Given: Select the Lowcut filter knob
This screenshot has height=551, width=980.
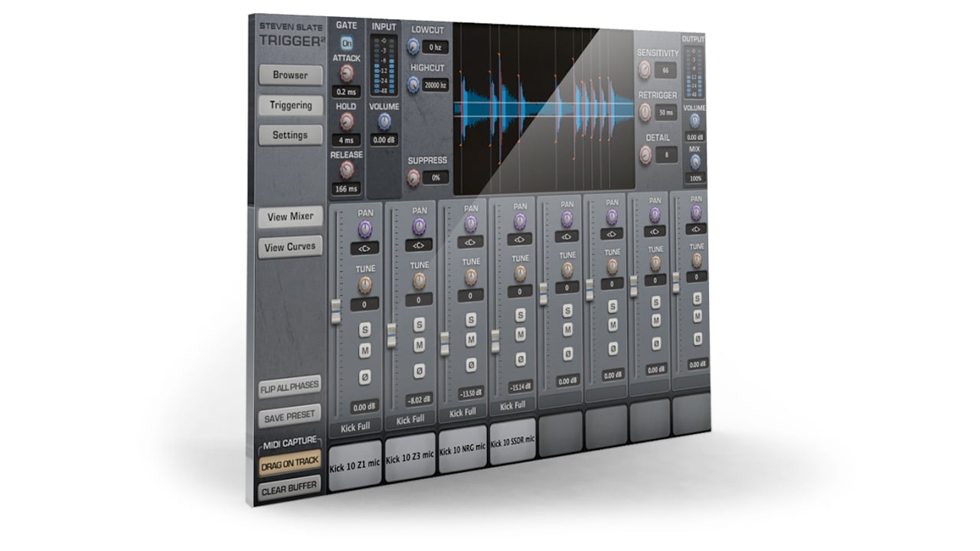Looking at the screenshot, I should (413, 47).
